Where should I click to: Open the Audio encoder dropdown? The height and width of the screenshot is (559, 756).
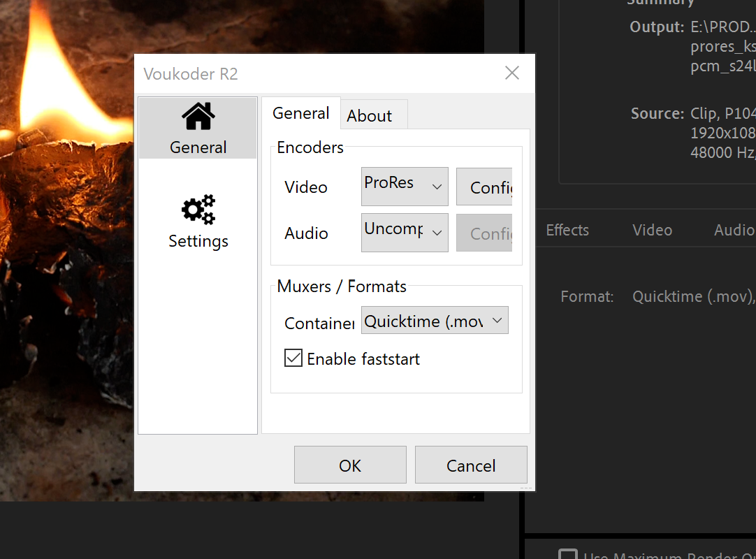tap(405, 233)
